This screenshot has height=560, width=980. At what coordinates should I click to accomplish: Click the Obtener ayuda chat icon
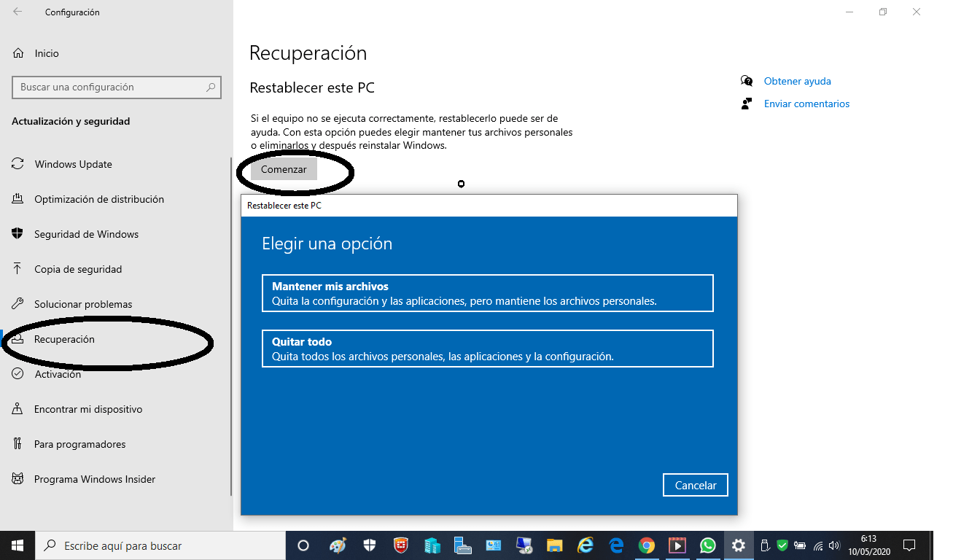point(746,81)
